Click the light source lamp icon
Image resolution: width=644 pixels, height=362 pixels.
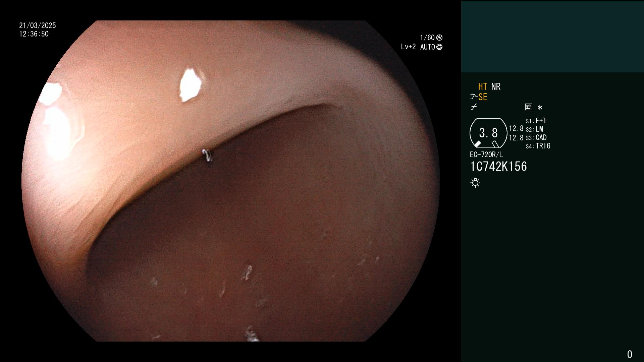(x=475, y=183)
